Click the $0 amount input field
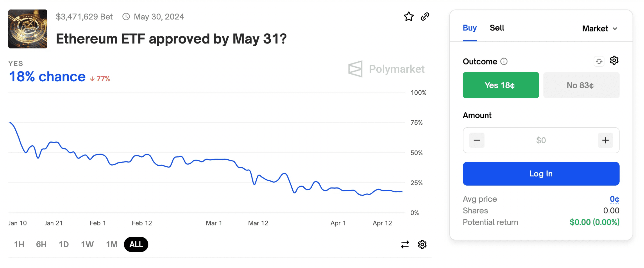 coord(541,140)
